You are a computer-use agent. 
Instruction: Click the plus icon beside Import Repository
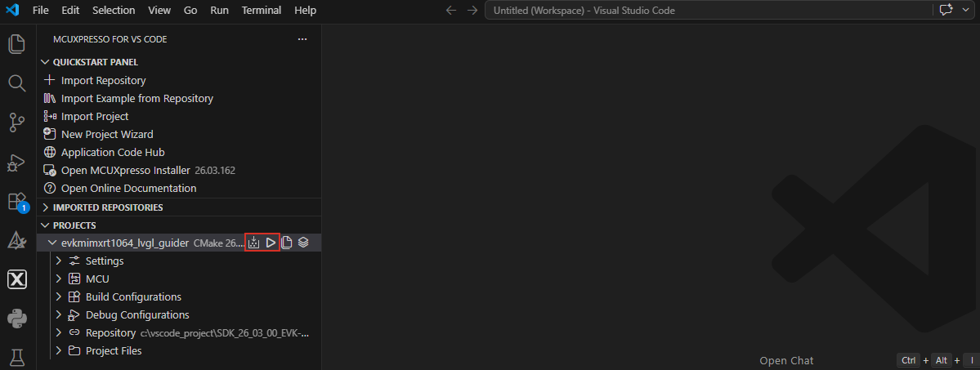[50, 81]
